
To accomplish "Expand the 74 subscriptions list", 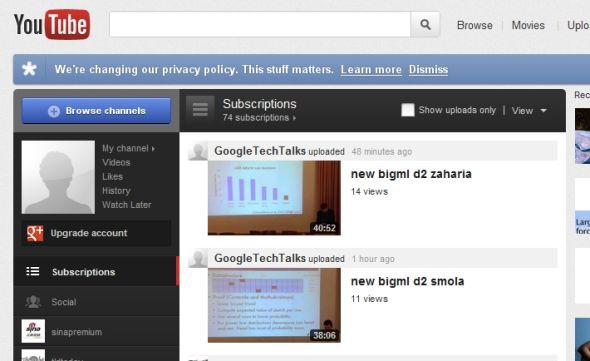I will 259,118.
